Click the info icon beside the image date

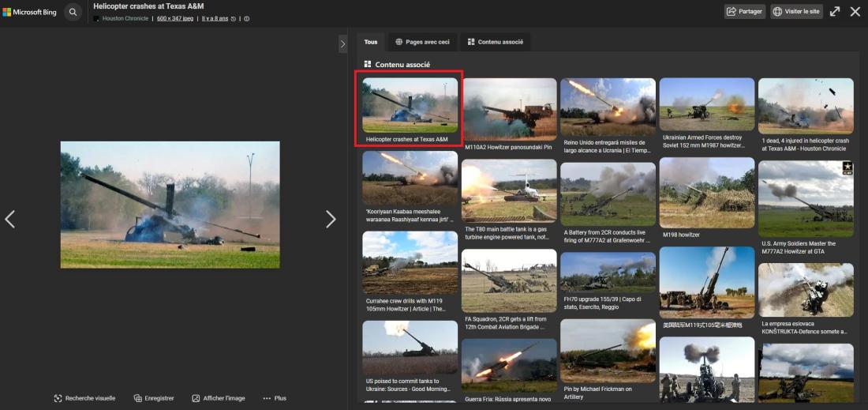pos(247,18)
